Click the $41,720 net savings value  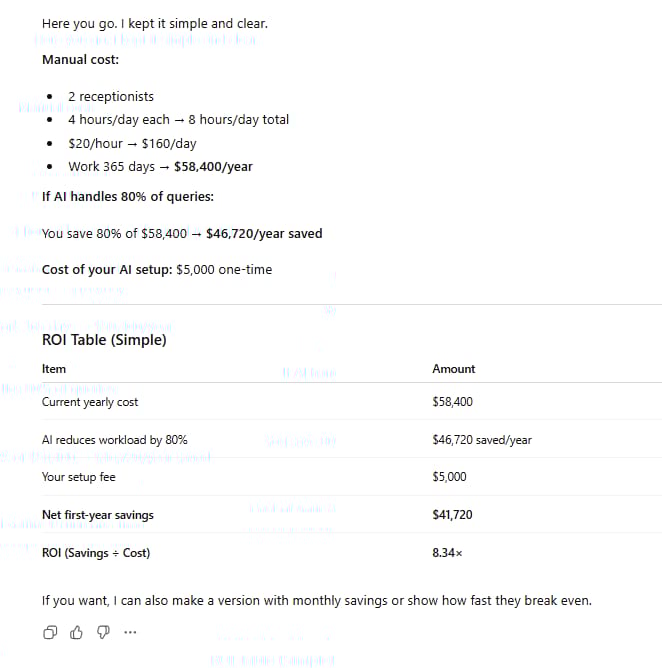(x=452, y=515)
